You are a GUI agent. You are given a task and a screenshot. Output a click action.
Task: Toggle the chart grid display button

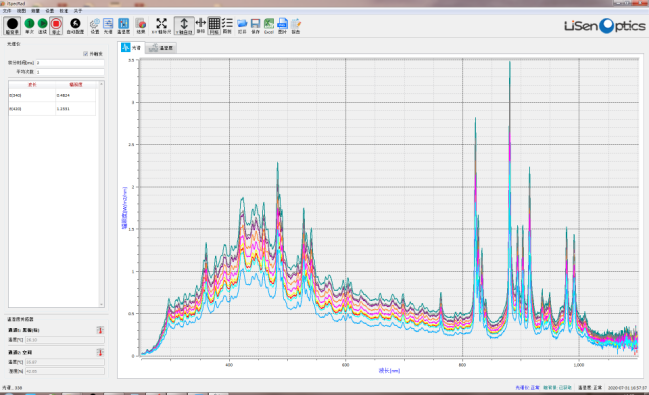[x=214, y=25]
